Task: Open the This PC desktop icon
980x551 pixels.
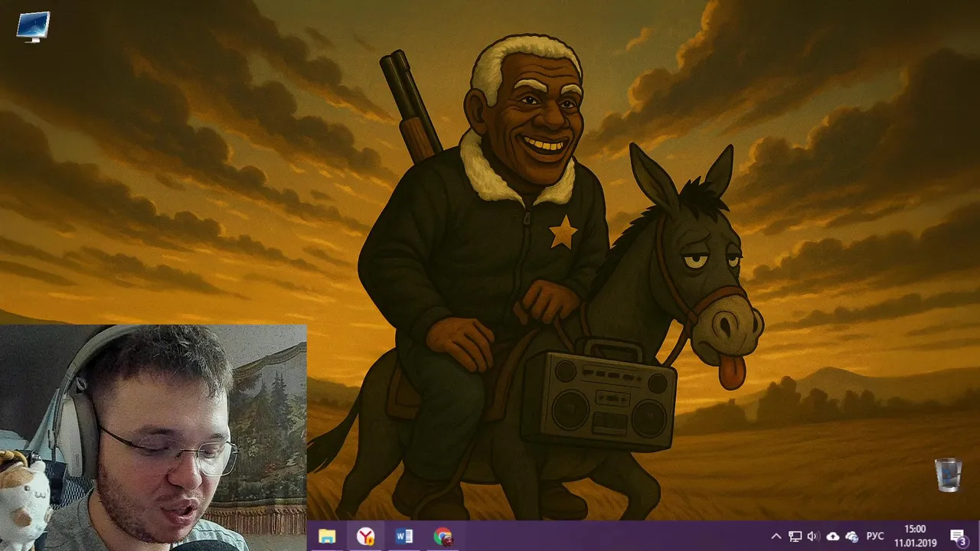Action: 33,27
